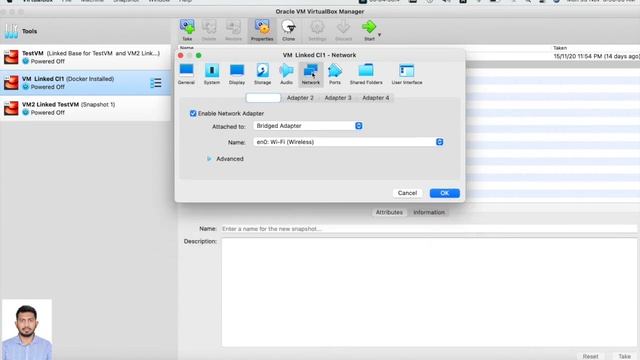
Task: Click the VM2 Linked TestVM machine icon
Action: [x=11, y=109]
